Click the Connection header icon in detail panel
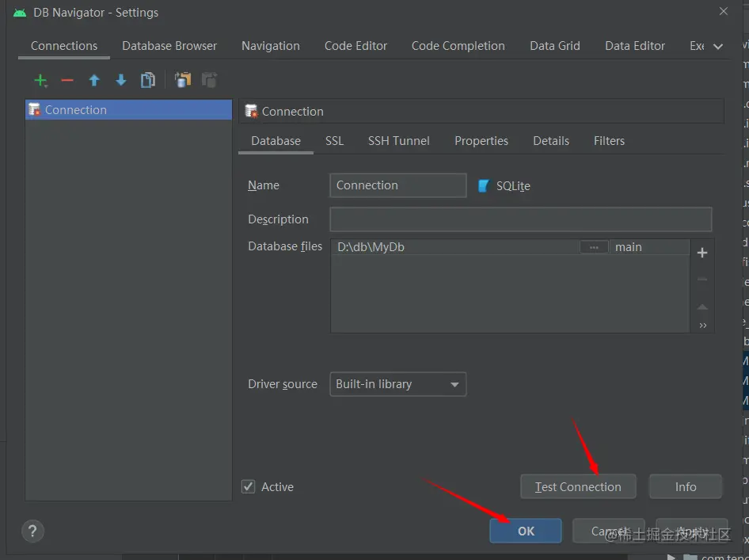The width and height of the screenshot is (749, 560). tap(251, 112)
